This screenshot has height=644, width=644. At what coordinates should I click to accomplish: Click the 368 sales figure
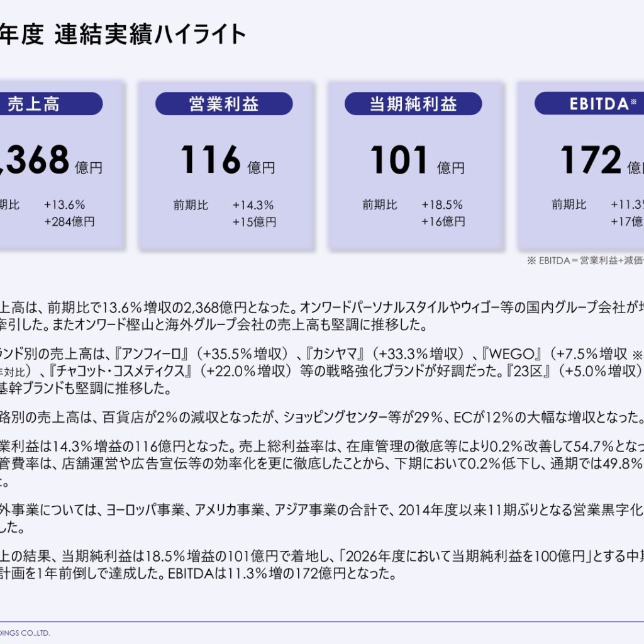click(x=35, y=160)
